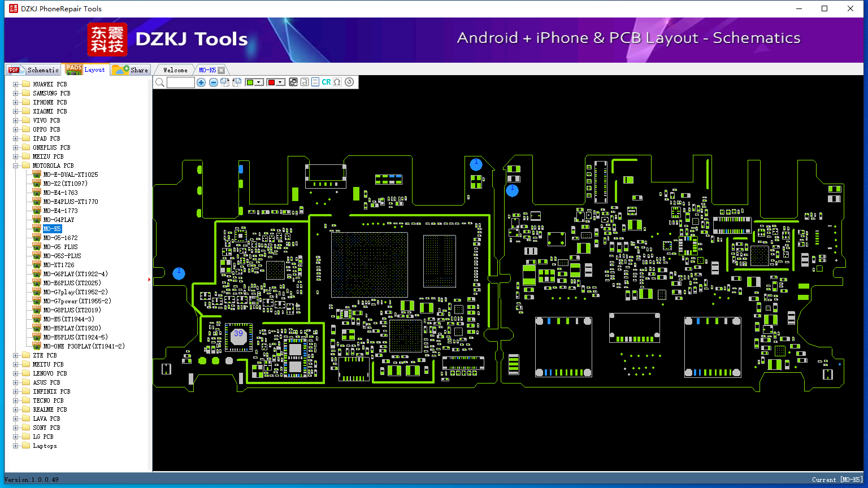Click the rotate clockwise pages icon
Image resolution: width=868 pixels, height=488 pixels.
point(225,82)
